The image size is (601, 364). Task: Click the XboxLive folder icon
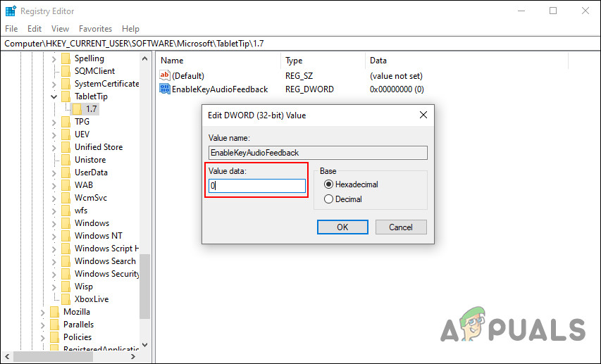(x=66, y=299)
